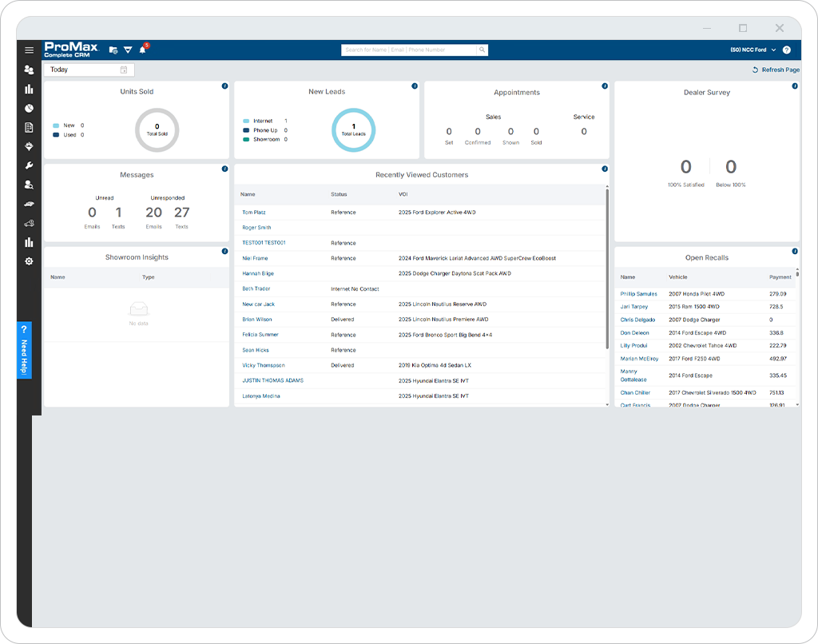Open the hamburger menu in sidebar

30,50
